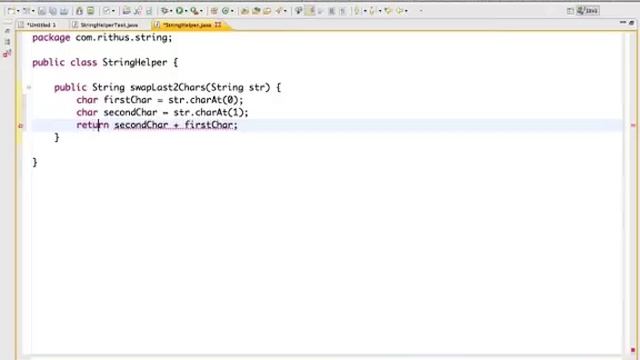Viewport: 640px width, 360px height.
Task: Click the 'secondChar' variable declaration
Action: [130, 112]
